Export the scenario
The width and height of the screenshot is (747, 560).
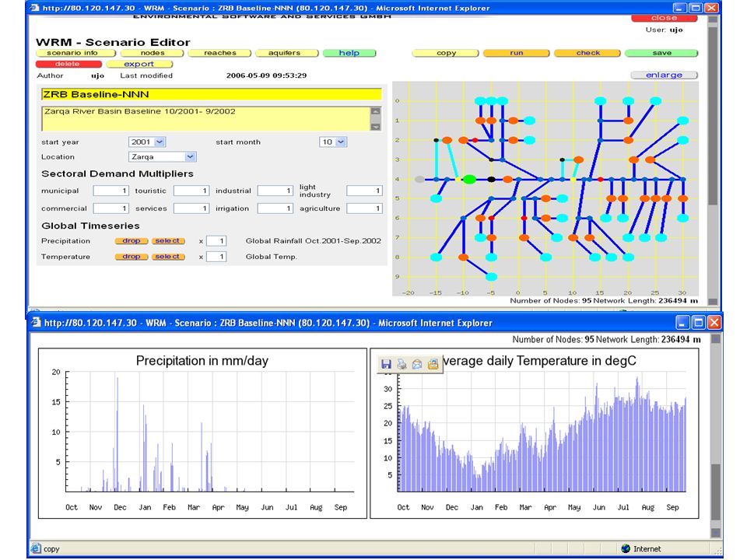pyautogui.click(x=139, y=64)
